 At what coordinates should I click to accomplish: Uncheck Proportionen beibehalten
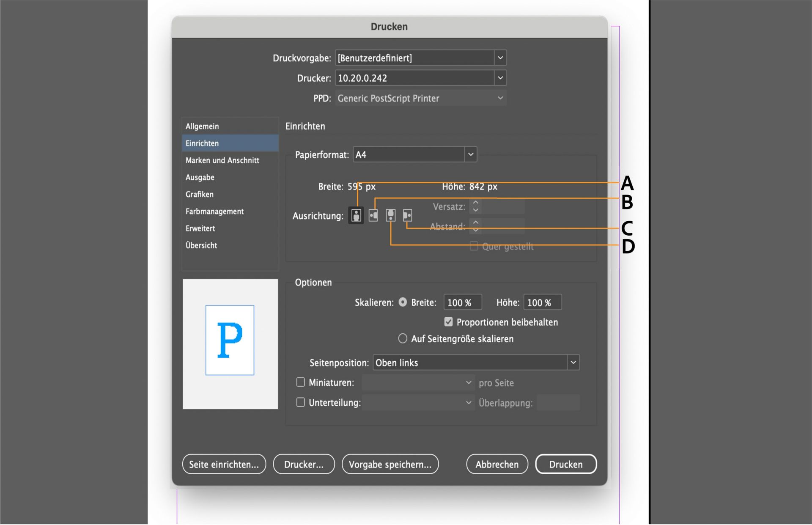click(448, 322)
